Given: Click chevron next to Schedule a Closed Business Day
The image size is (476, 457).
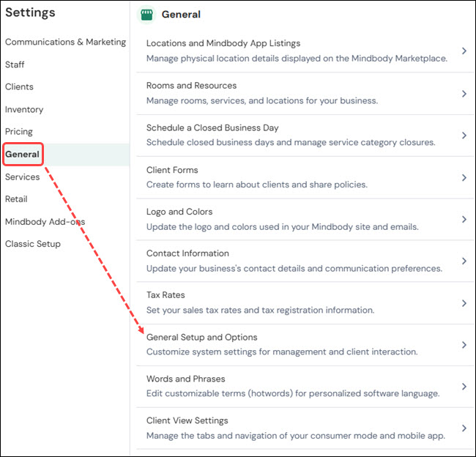Looking at the screenshot, I should [x=464, y=135].
